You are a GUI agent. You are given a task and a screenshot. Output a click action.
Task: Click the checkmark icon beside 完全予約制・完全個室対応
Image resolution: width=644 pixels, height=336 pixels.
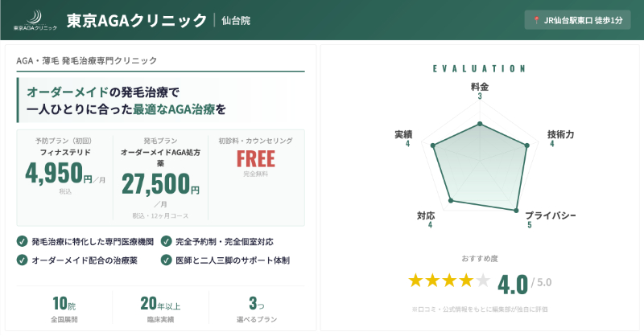166,240
